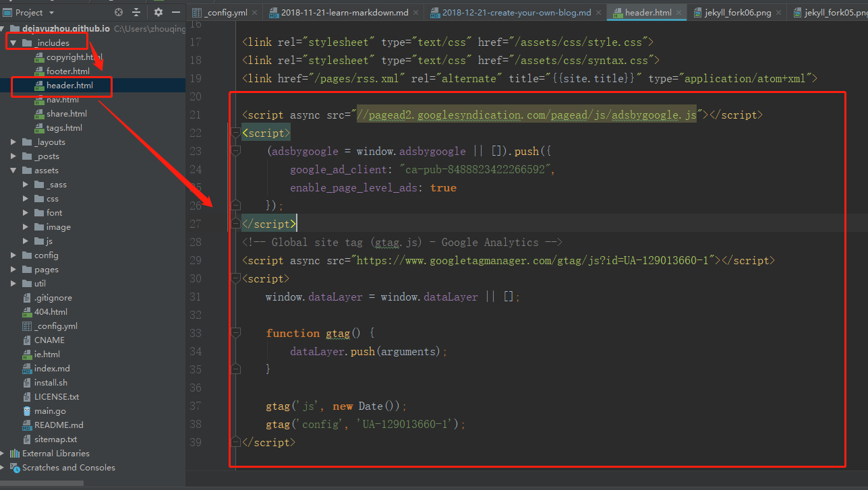Click the LICENSE.txt file icon
868x490 pixels.
pyautogui.click(x=27, y=397)
